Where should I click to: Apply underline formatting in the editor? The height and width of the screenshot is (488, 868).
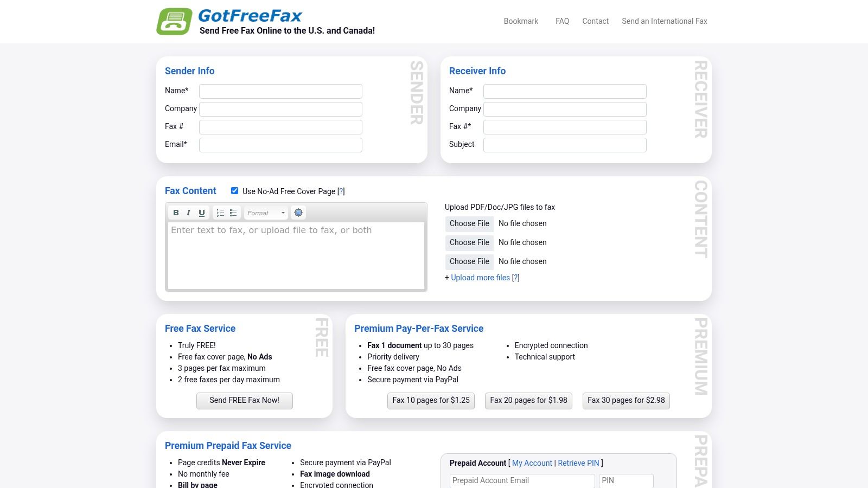coord(201,213)
